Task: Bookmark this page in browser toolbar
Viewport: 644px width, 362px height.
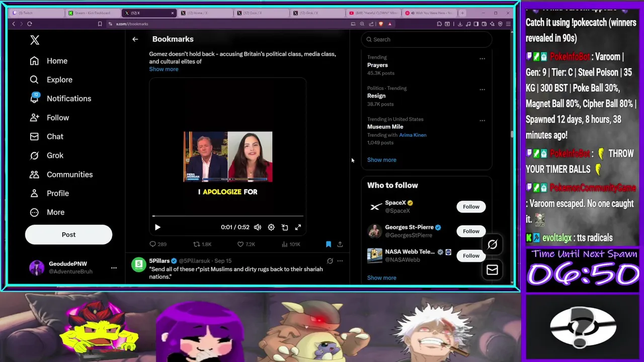Action: click(x=100, y=24)
